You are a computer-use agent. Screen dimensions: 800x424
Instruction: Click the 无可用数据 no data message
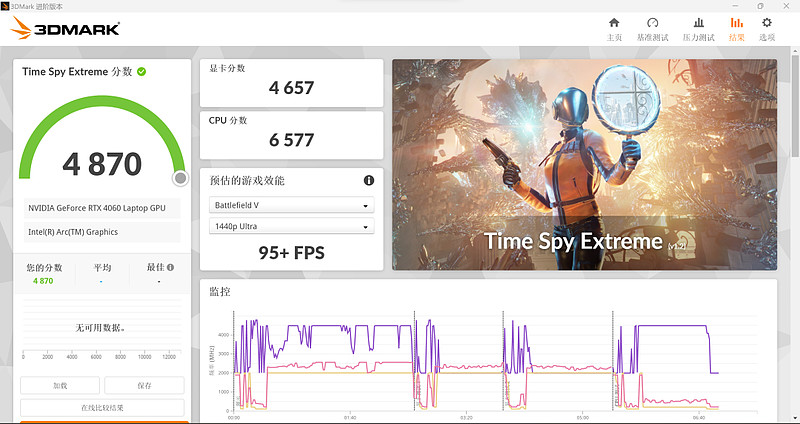[101, 328]
